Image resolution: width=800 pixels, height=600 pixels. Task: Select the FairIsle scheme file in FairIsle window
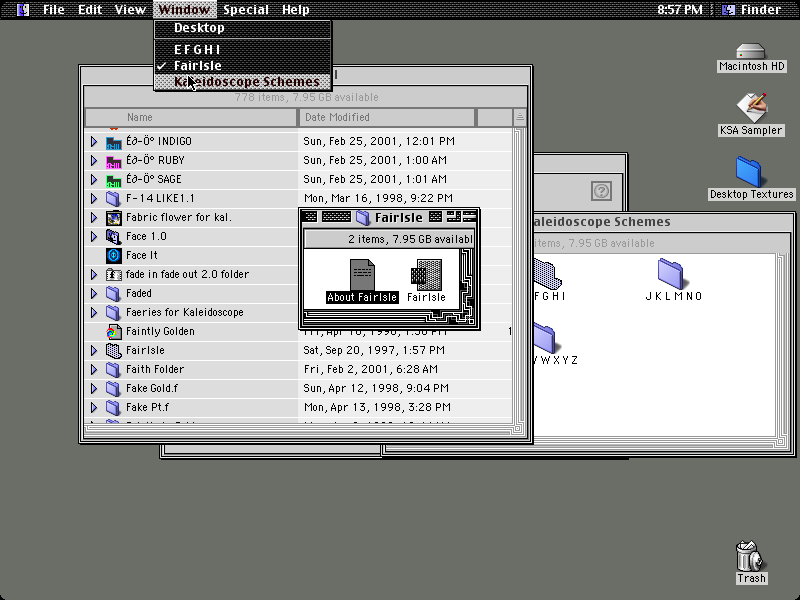pos(427,274)
